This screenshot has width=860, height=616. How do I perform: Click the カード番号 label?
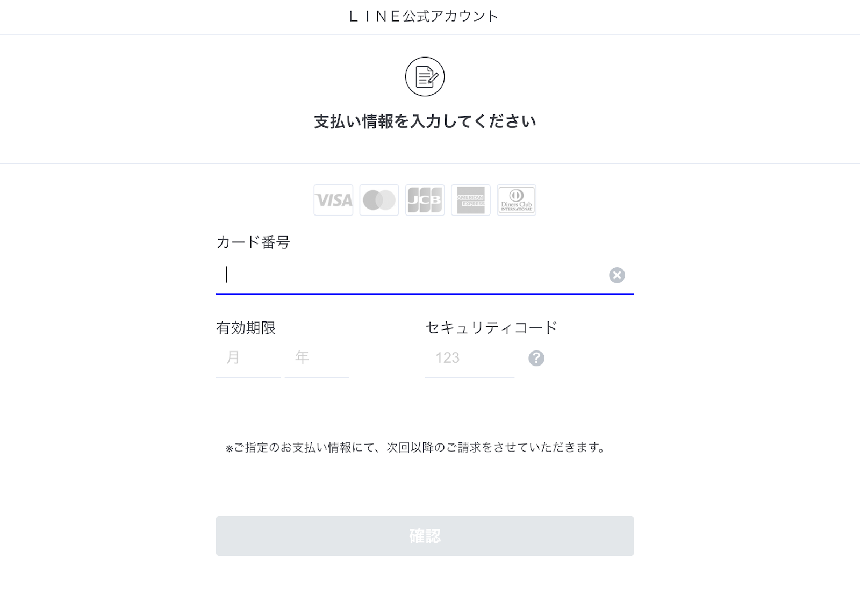click(253, 242)
